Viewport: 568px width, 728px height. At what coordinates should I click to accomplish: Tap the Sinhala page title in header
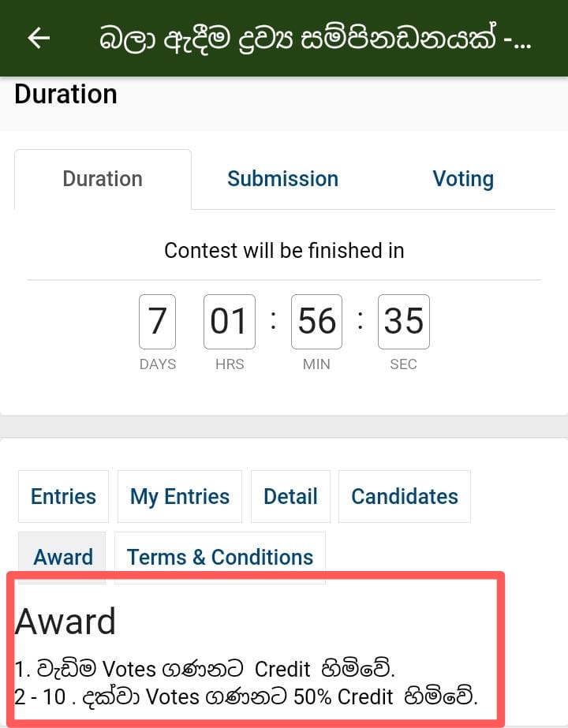(x=316, y=38)
